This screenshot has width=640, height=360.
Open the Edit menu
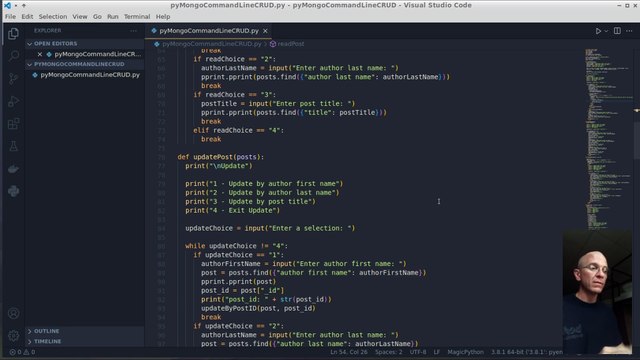[27, 17]
